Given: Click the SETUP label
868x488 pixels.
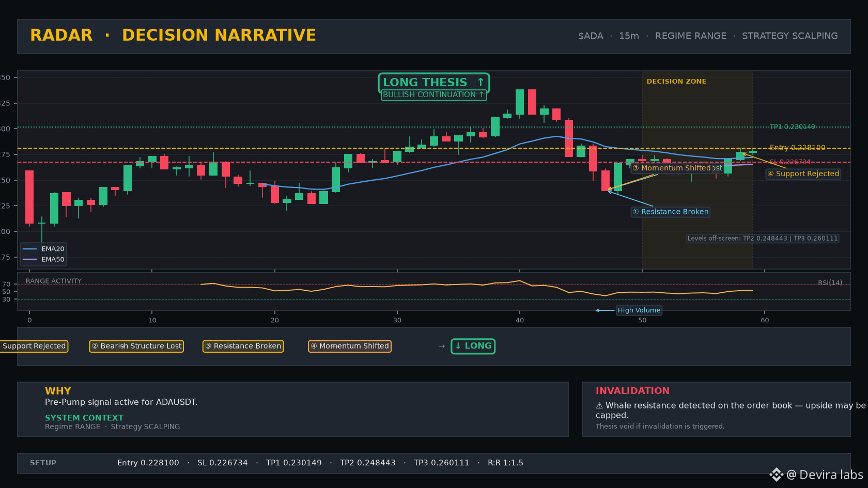Looking at the screenshot, I should tap(43, 463).
